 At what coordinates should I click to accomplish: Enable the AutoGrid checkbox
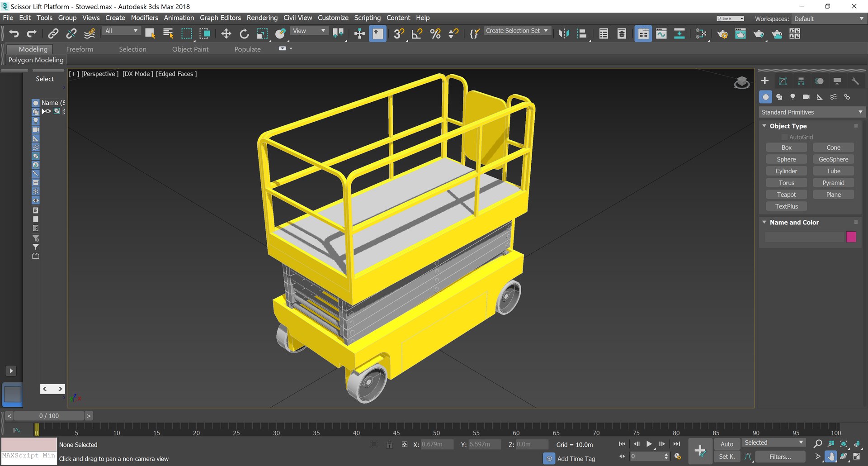(785, 137)
